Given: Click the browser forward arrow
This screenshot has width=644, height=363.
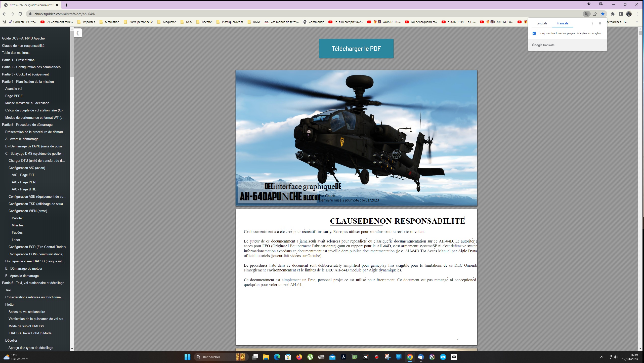Looking at the screenshot, I should point(12,14).
